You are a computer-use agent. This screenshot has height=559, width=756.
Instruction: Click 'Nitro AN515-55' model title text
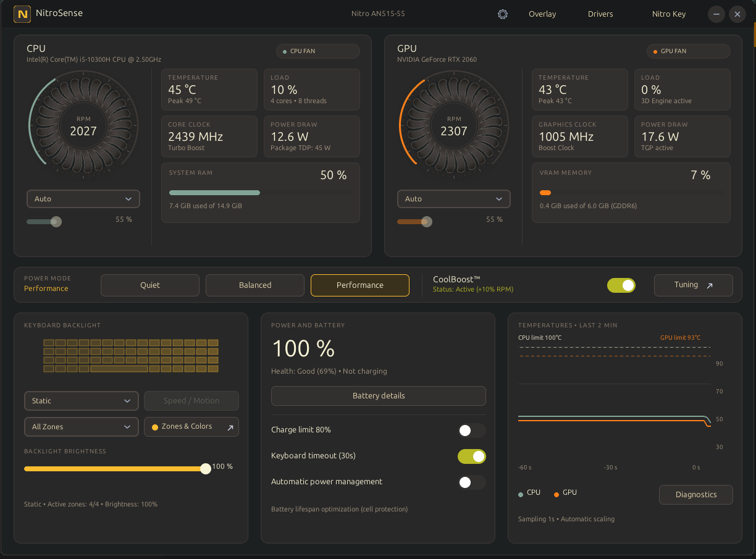(x=378, y=14)
